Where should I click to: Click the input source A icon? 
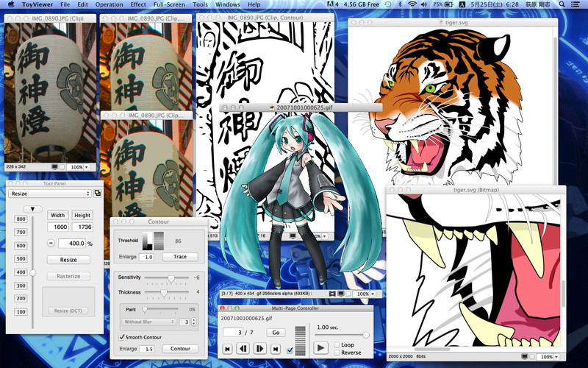click(462, 4)
